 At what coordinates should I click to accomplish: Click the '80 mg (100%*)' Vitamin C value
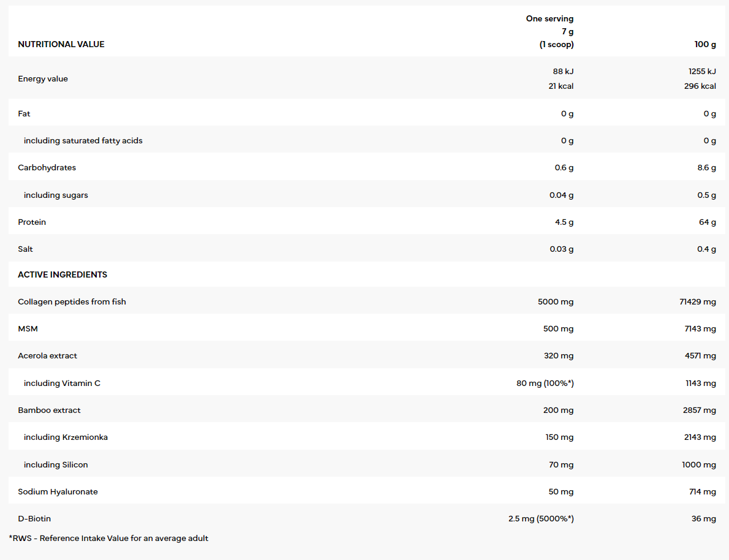pyautogui.click(x=545, y=383)
